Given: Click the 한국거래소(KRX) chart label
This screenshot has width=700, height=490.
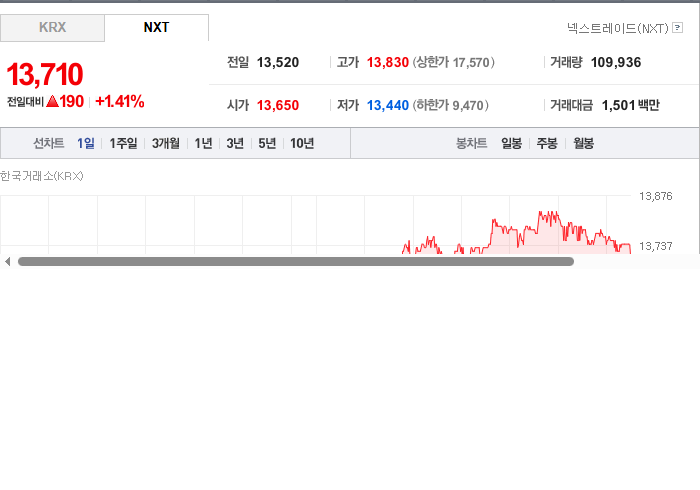Looking at the screenshot, I should point(42,176).
